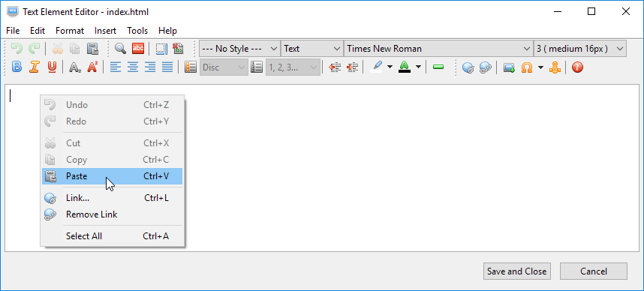Click the toolbar insert link globe icon
Viewport: 644px width, 291px height.
coord(468,67)
